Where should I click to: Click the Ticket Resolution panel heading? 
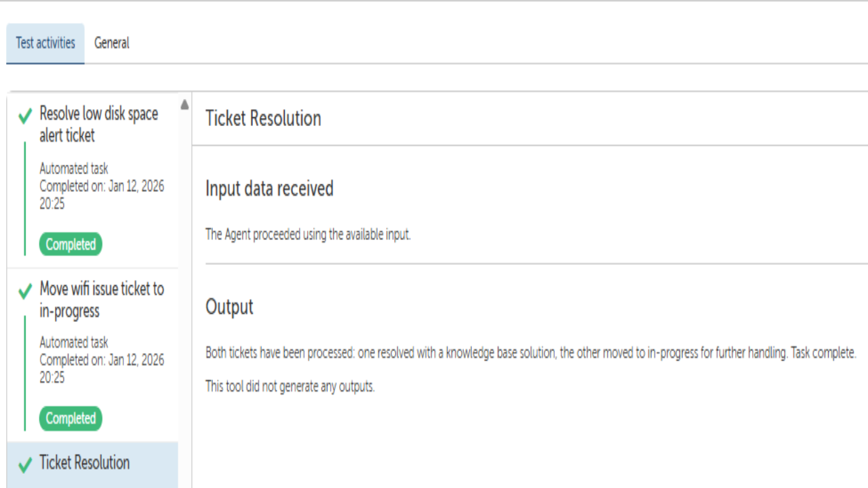pyautogui.click(x=263, y=119)
